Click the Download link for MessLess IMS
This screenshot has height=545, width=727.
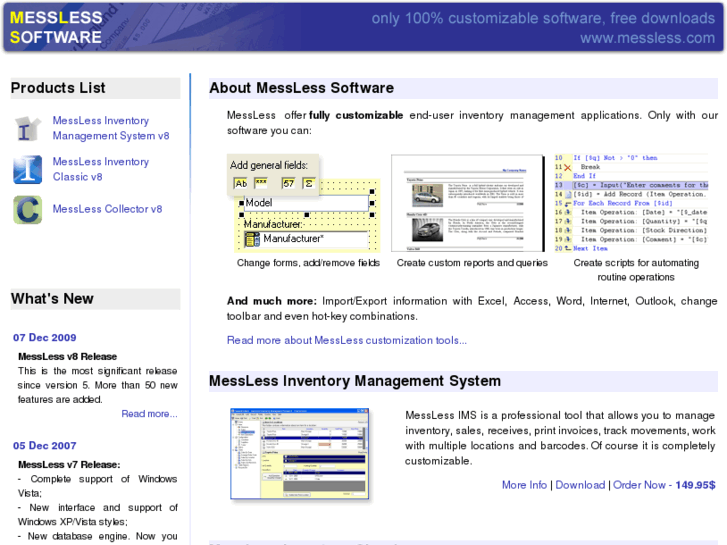coord(580,485)
